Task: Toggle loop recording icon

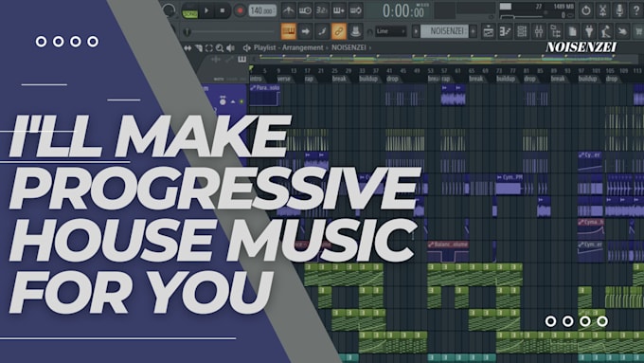Action: point(356,10)
